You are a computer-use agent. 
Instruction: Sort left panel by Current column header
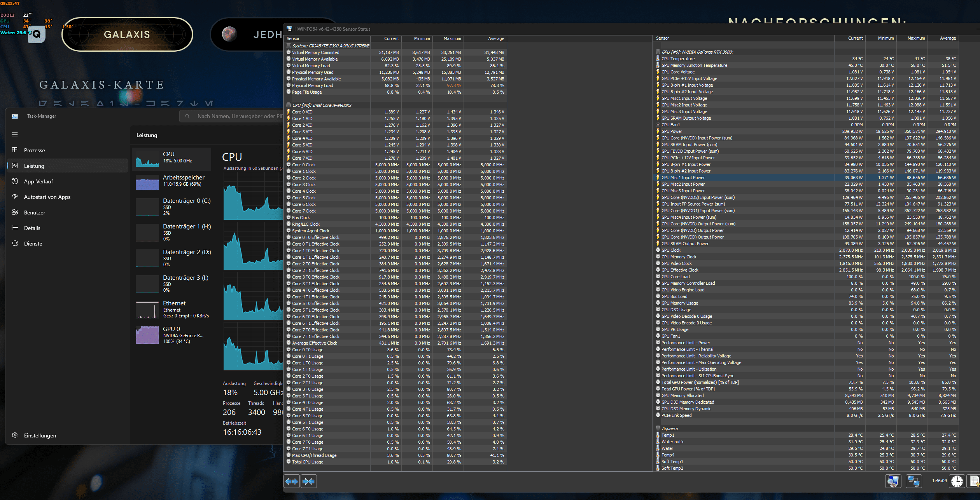coord(386,38)
